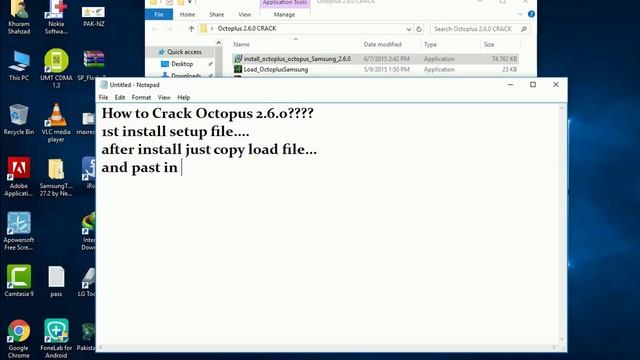The height and width of the screenshot is (360, 640).
Task: Open Notepad Format menu
Action: [x=141, y=98]
